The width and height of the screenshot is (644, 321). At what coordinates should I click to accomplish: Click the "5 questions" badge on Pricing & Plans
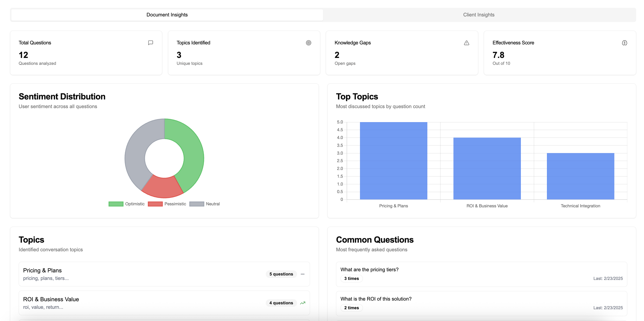pos(281,274)
